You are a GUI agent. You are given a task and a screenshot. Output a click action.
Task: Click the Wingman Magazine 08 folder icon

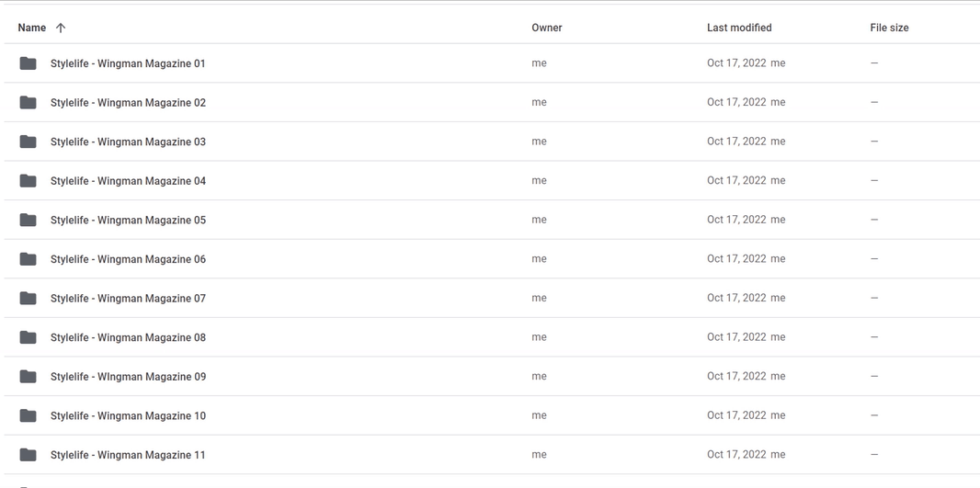click(28, 337)
